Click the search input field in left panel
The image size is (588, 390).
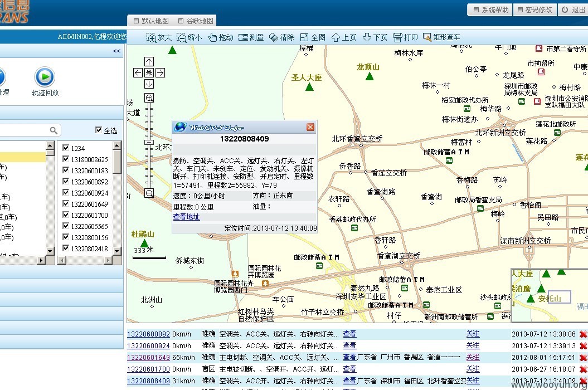24,130
